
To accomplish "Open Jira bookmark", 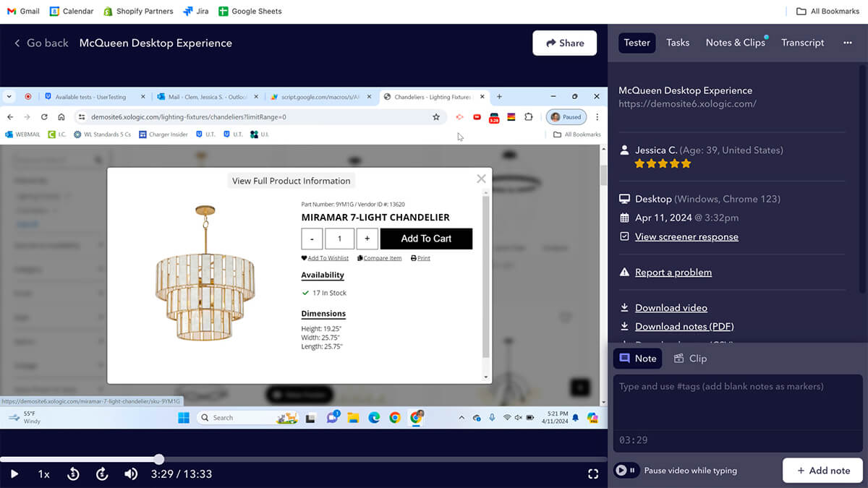I will pyautogui.click(x=196, y=12).
